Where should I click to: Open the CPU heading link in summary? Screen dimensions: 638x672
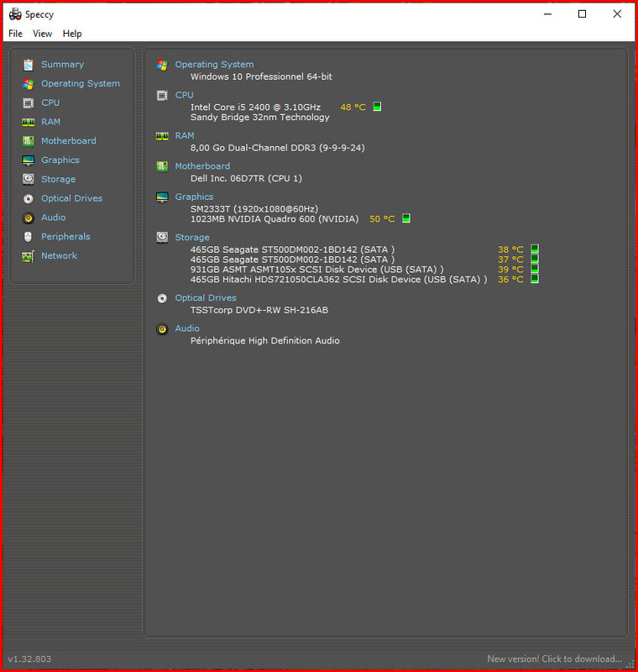184,95
